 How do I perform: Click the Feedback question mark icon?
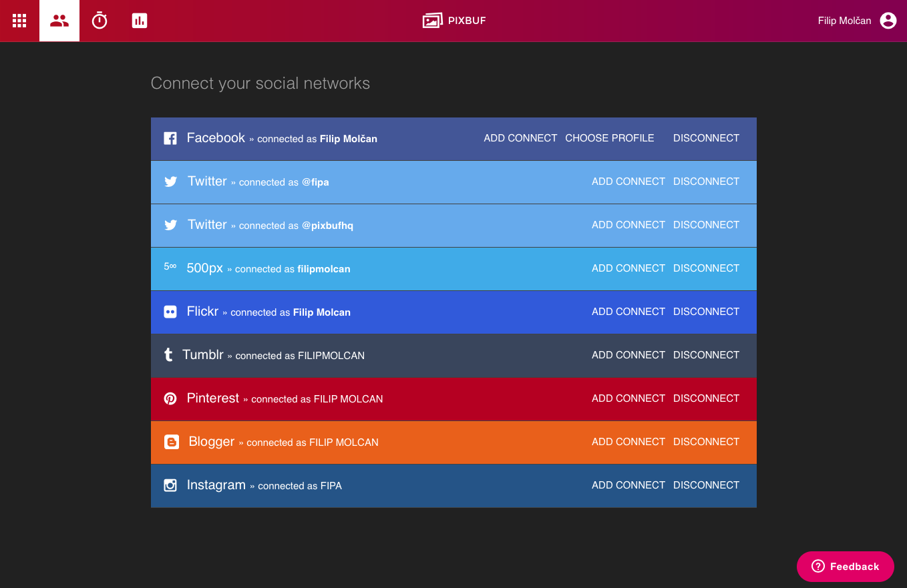[x=818, y=567]
